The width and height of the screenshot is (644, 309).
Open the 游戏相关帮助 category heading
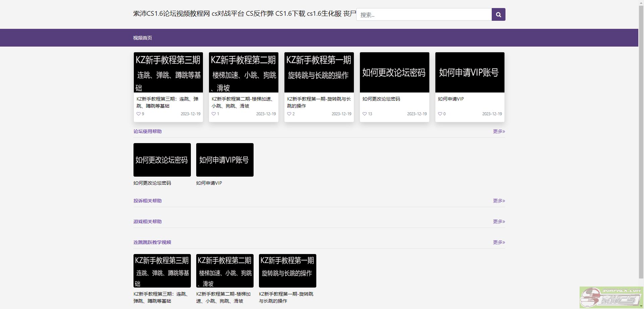(x=148, y=222)
